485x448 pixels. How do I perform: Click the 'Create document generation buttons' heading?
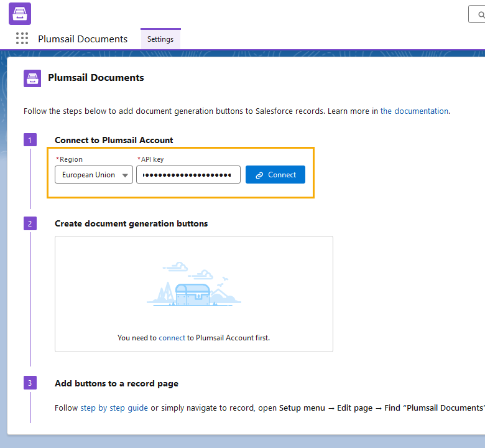(131, 223)
